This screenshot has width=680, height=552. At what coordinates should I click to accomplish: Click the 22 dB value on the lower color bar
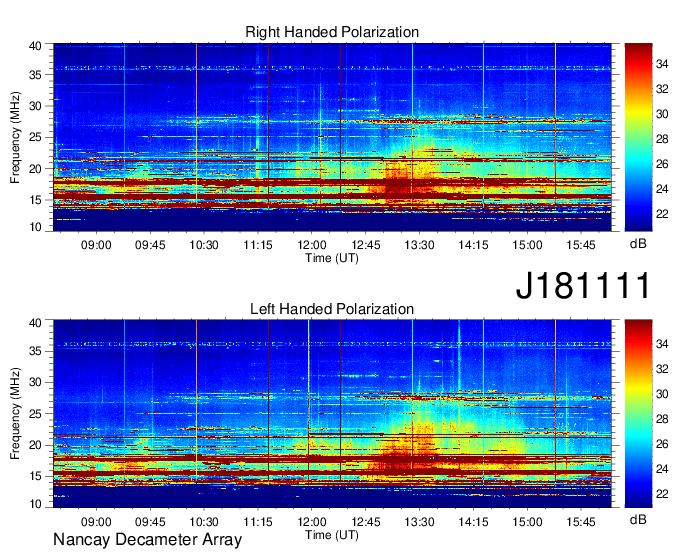tap(662, 494)
